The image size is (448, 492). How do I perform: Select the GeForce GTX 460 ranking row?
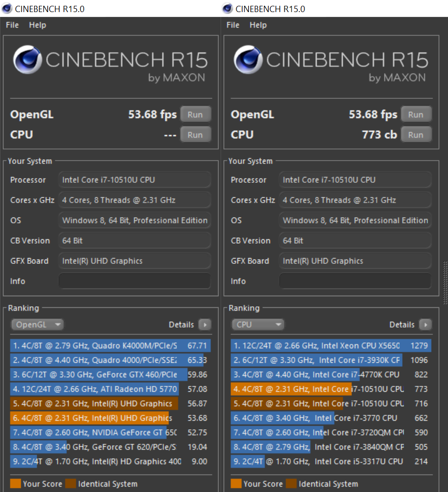coord(111,374)
